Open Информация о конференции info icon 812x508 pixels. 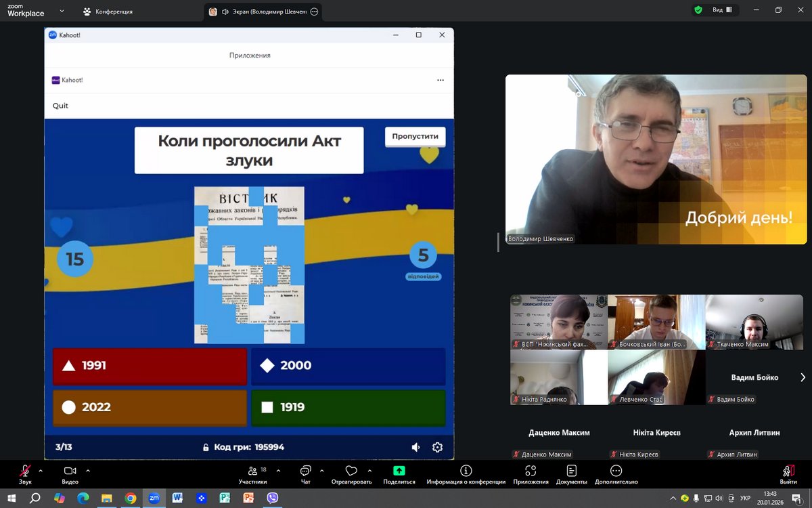pyautogui.click(x=466, y=471)
